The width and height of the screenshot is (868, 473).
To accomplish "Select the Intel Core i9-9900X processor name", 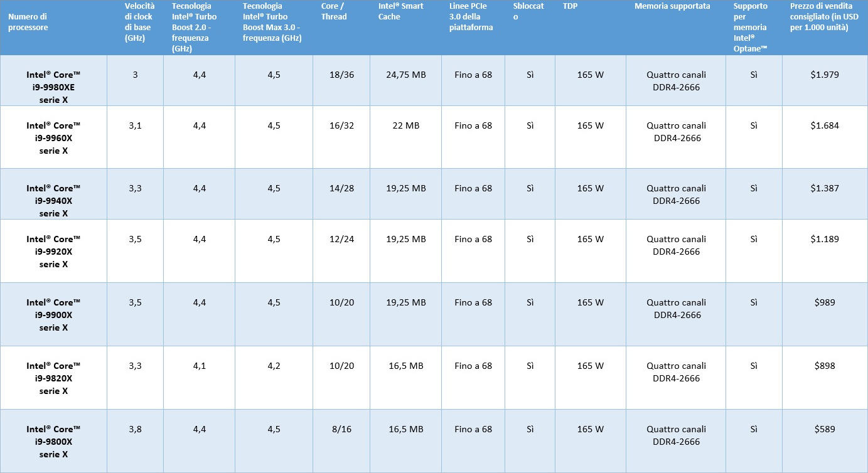I will coord(53,315).
